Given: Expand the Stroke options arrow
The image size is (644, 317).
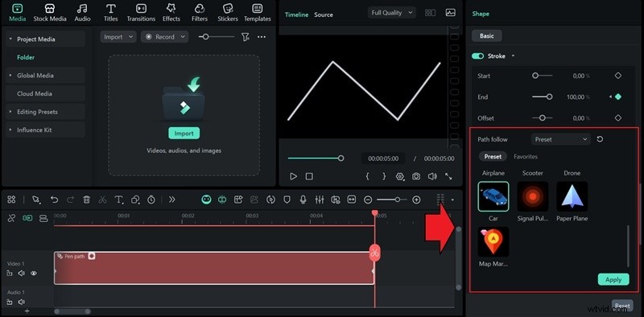Looking at the screenshot, I should [x=513, y=56].
